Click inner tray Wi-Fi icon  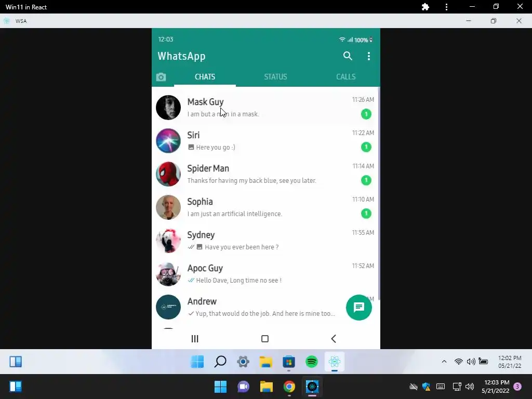click(x=458, y=362)
